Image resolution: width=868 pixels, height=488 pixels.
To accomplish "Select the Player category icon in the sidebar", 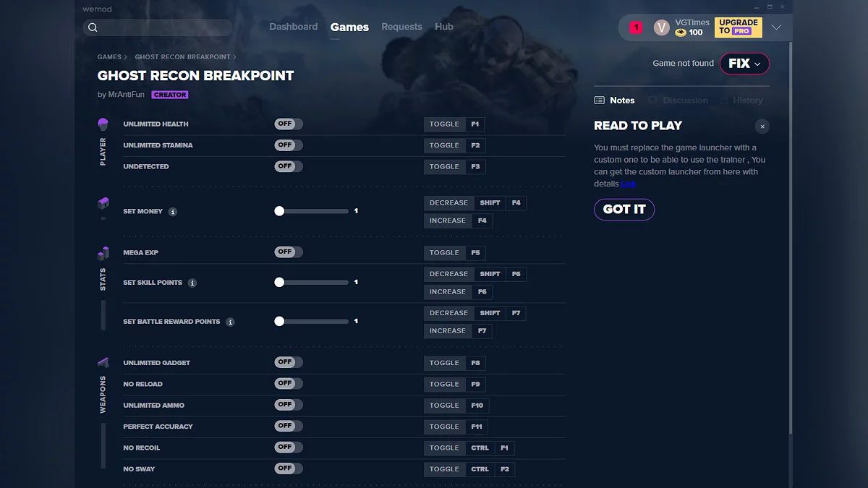I will 102,124.
